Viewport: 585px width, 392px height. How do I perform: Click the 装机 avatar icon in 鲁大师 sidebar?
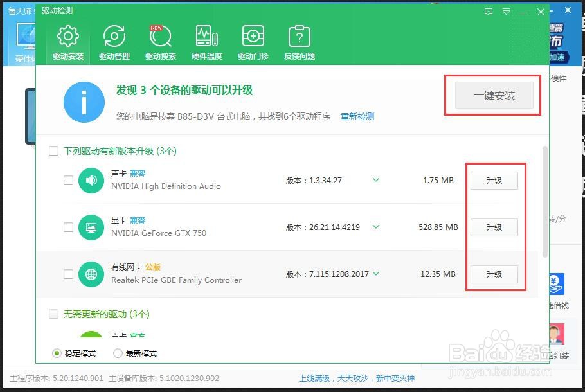pyautogui.click(x=557, y=334)
